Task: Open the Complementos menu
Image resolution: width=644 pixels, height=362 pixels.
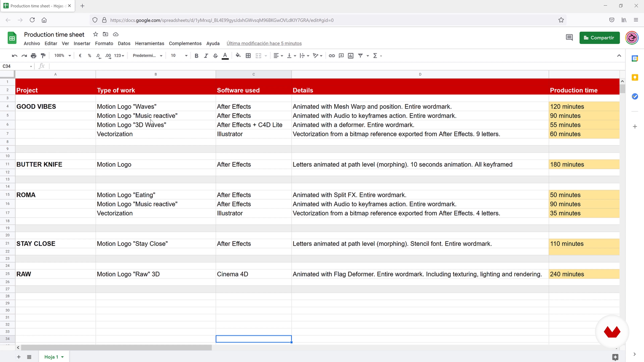Action: [x=185, y=43]
